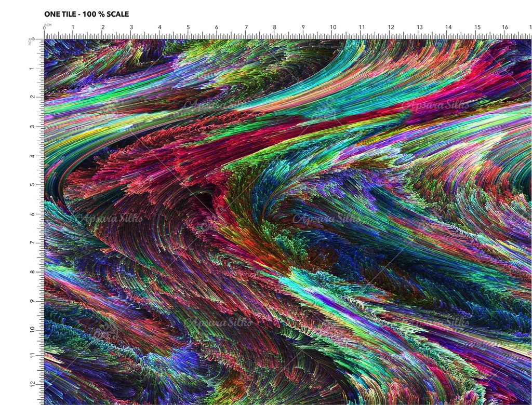The width and height of the screenshot is (532, 405).
Task: Click the center Apsara Silks watermark text
Action: coord(326,218)
